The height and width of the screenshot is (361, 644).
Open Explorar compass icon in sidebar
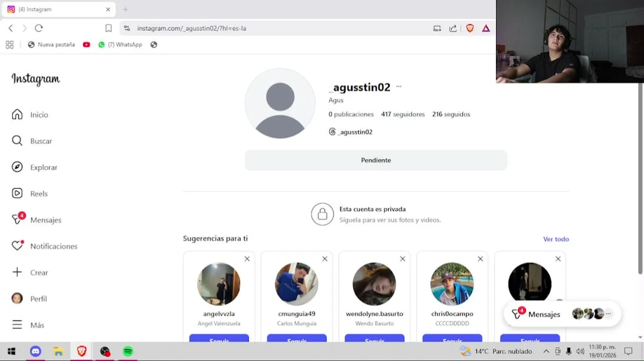[17, 167]
